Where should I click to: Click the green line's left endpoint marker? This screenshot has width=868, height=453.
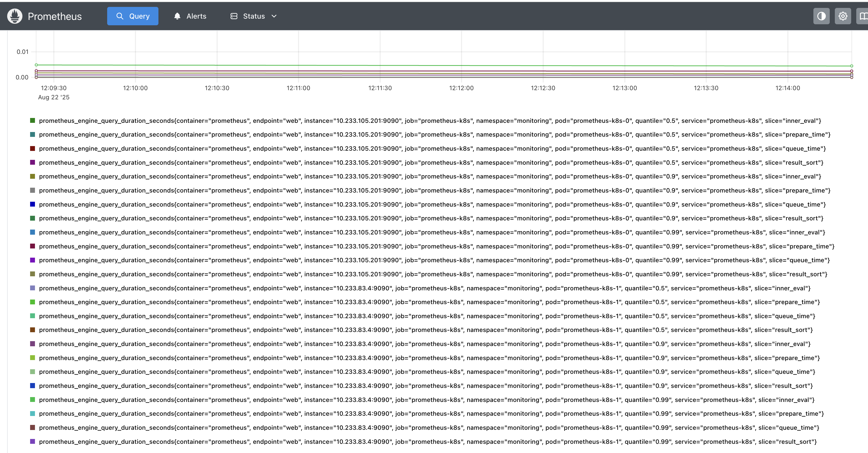click(x=36, y=65)
